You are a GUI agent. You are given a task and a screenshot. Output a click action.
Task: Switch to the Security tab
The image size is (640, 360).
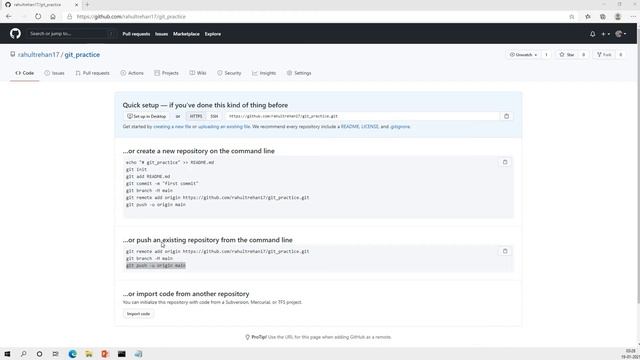[x=229, y=73]
